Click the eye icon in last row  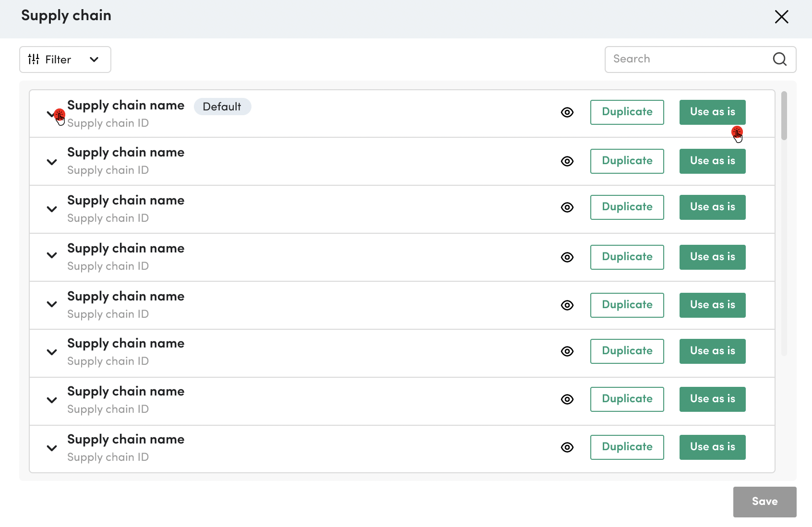coord(567,447)
